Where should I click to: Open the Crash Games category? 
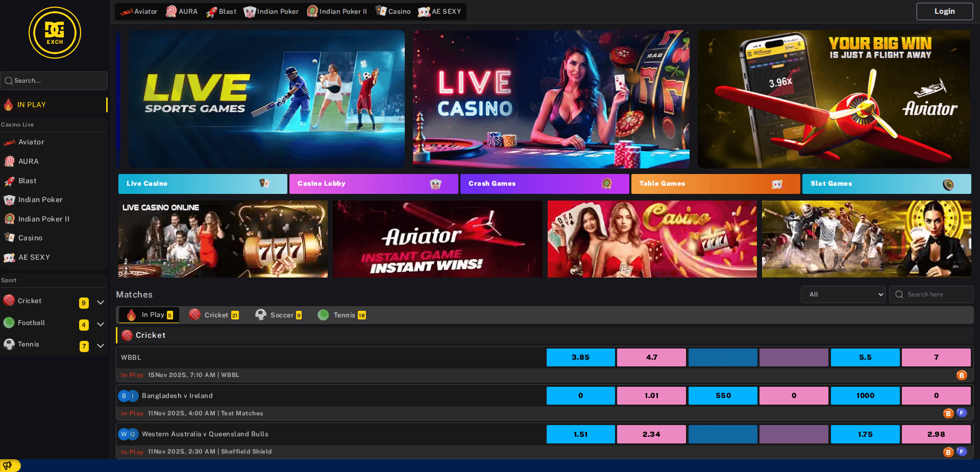click(x=545, y=184)
